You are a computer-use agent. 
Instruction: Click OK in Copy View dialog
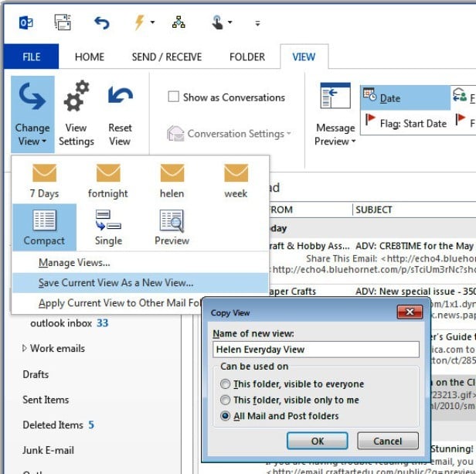point(318,441)
